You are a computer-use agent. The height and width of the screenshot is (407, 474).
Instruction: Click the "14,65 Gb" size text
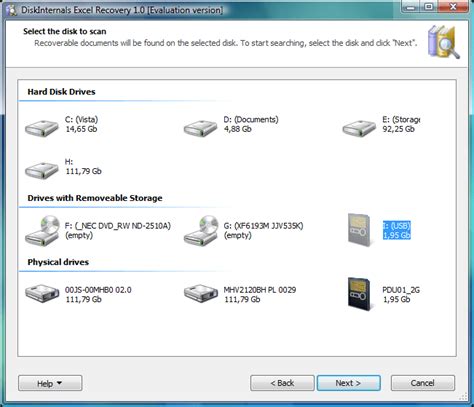81,129
